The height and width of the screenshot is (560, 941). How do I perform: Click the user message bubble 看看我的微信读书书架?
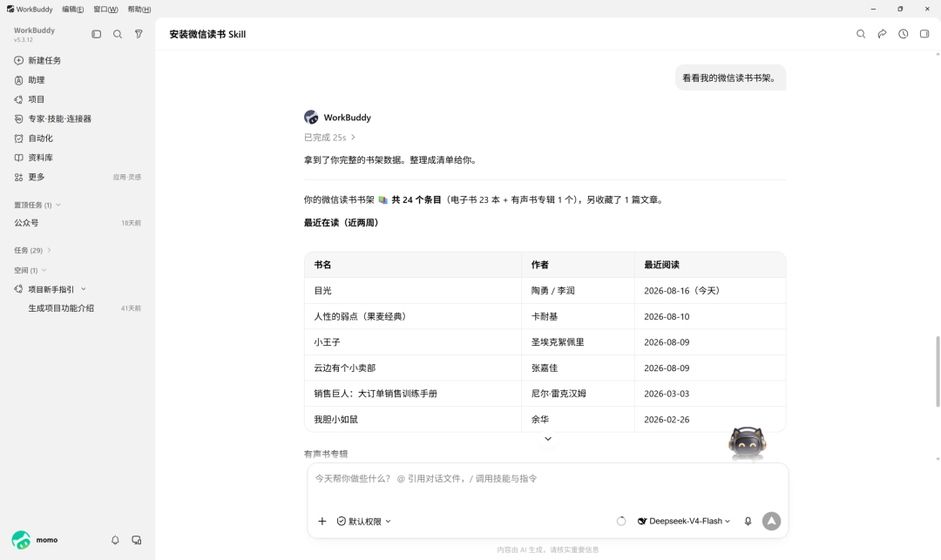click(x=730, y=78)
